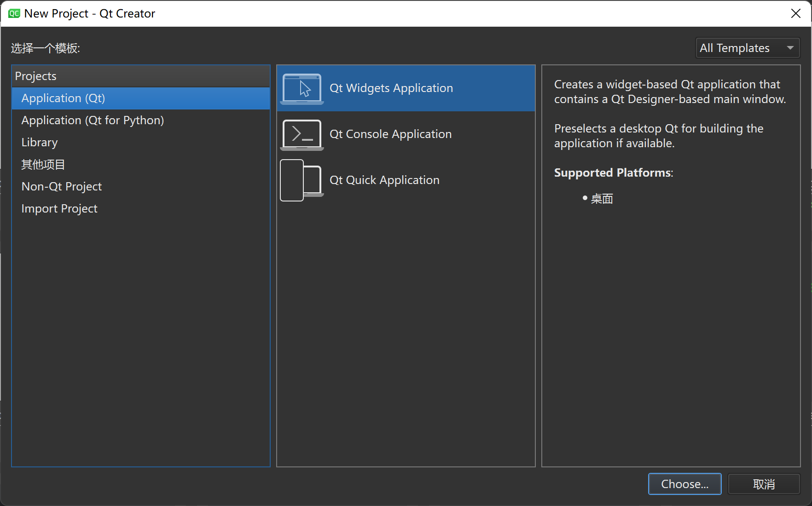
Task: Click the Qt Widgets Application template icon
Action: click(302, 88)
